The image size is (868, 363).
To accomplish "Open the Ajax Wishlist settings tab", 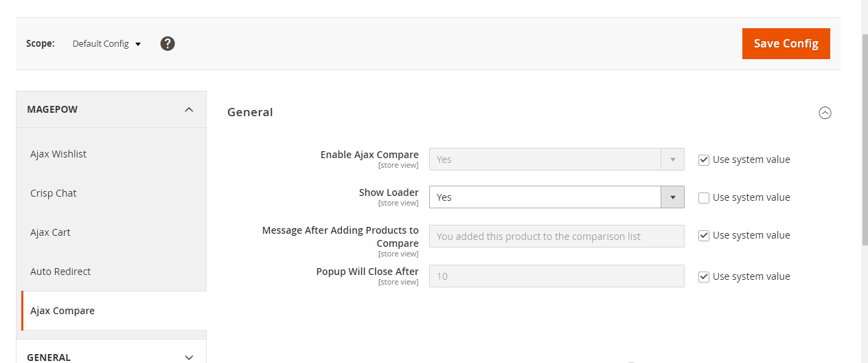I will pos(58,154).
